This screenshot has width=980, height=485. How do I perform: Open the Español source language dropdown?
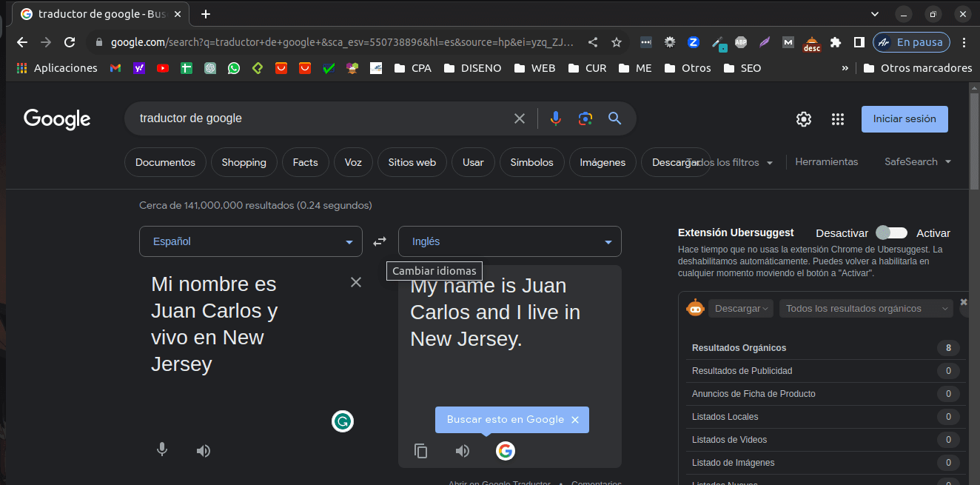tap(251, 241)
